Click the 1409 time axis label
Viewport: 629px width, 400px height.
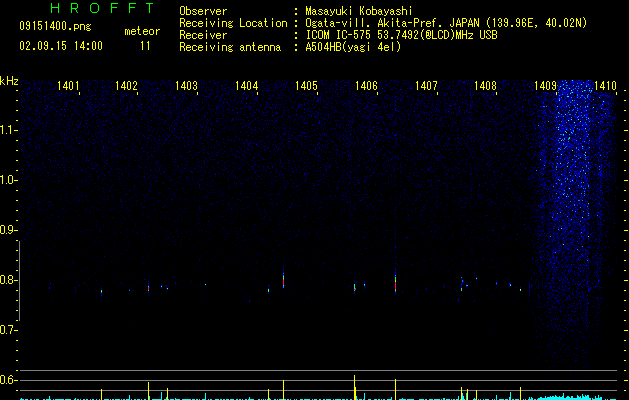tap(546, 86)
